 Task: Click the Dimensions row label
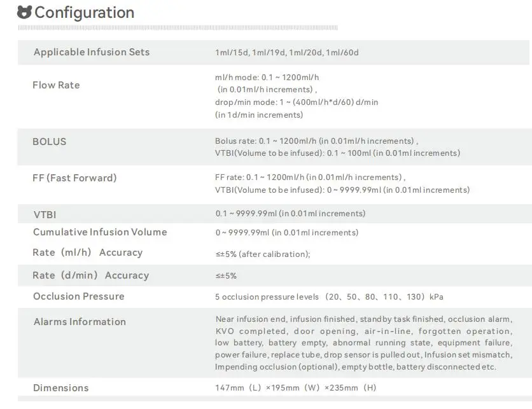[61, 388]
